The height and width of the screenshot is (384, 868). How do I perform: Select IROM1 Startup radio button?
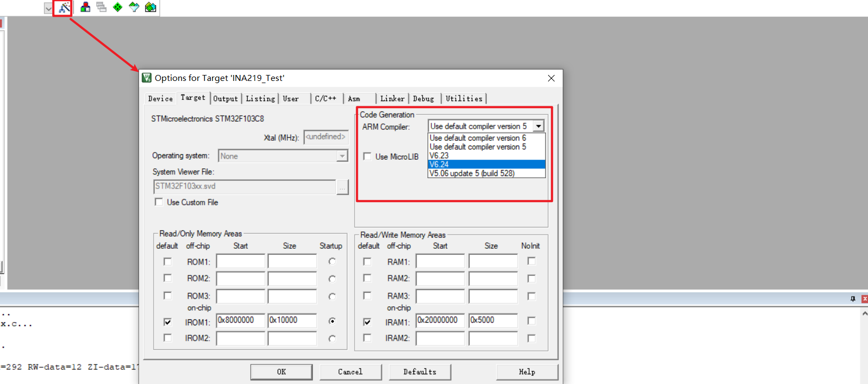[332, 321]
